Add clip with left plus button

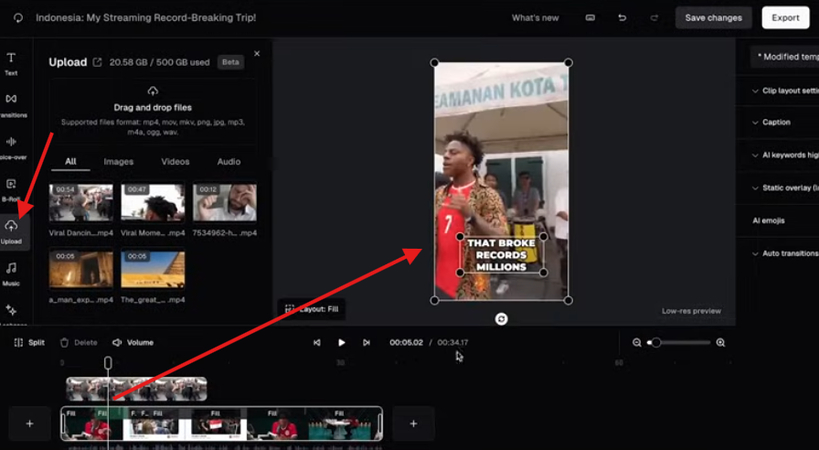(x=30, y=423)
